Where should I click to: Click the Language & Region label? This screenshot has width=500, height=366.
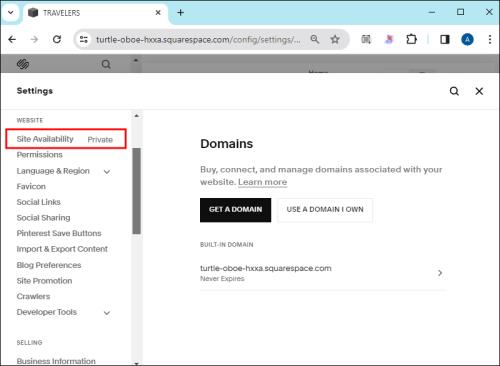tap(53, 171)
